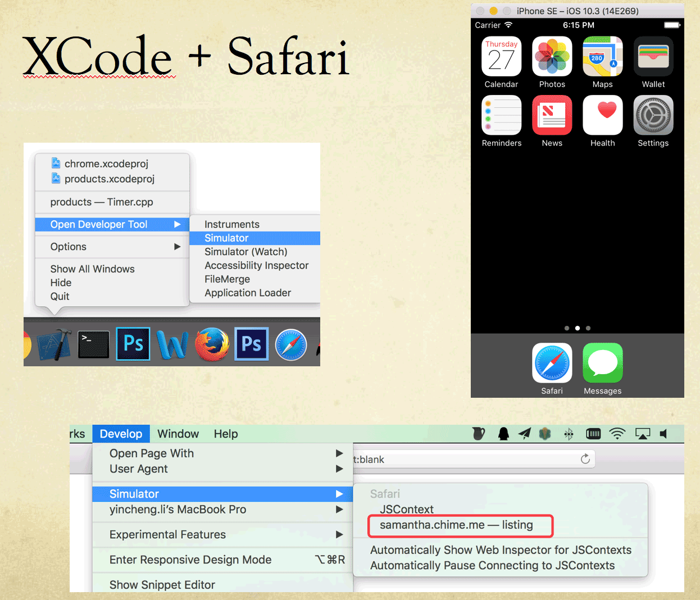Click the Photoshop icon next to Safari in the Dock

click(251, 344)
